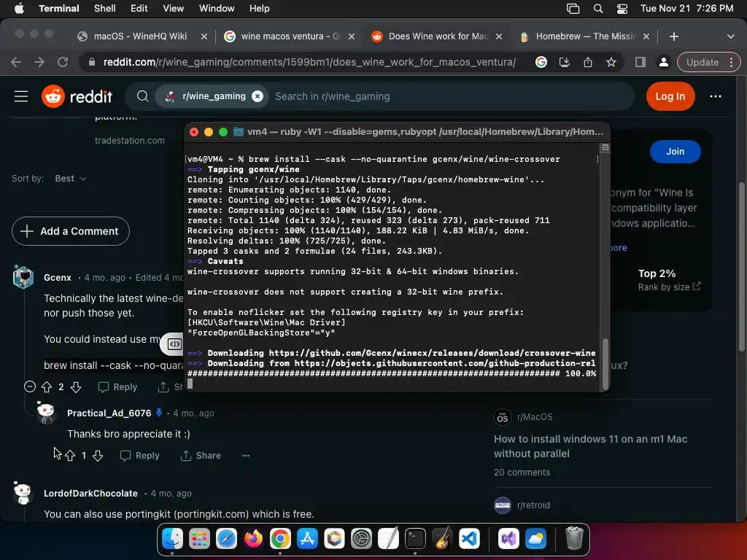
Task: Bookmark this page with star icon
Action: [x=611, y=62]
